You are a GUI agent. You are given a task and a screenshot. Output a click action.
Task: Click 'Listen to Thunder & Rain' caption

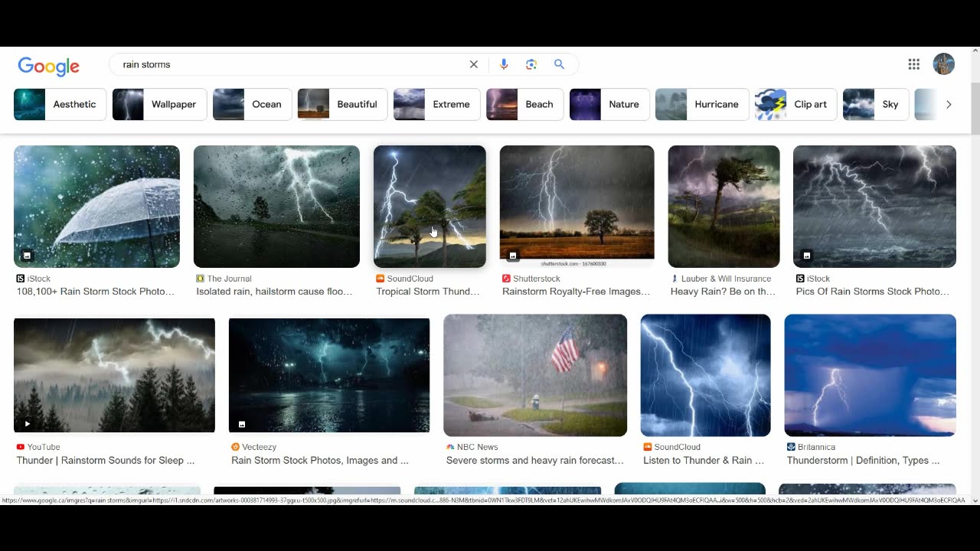point(704,461)
